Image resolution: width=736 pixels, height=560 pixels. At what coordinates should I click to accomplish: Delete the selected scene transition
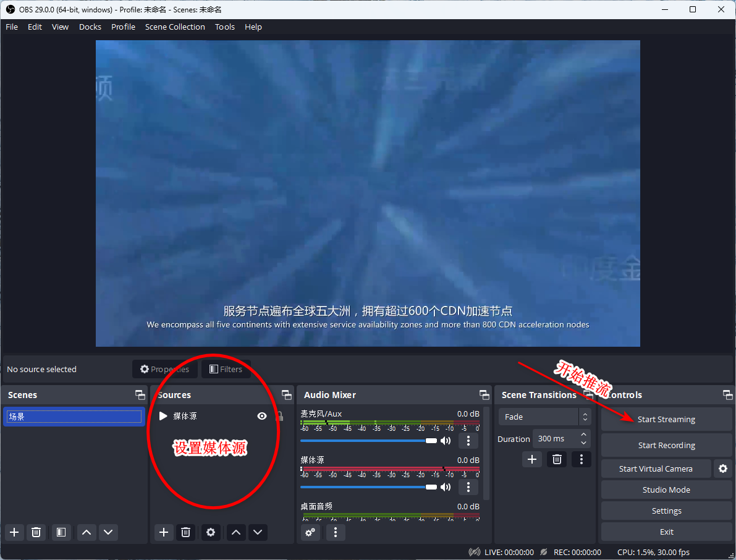tap(557, 459)
